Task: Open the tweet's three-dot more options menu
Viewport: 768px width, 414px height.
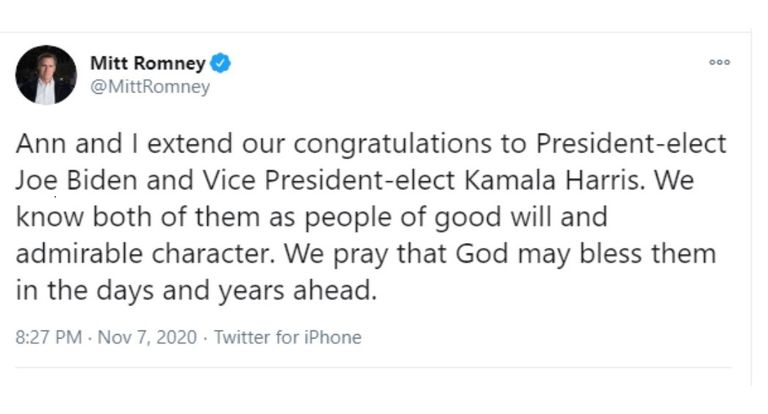Action: tap(719, 62)
